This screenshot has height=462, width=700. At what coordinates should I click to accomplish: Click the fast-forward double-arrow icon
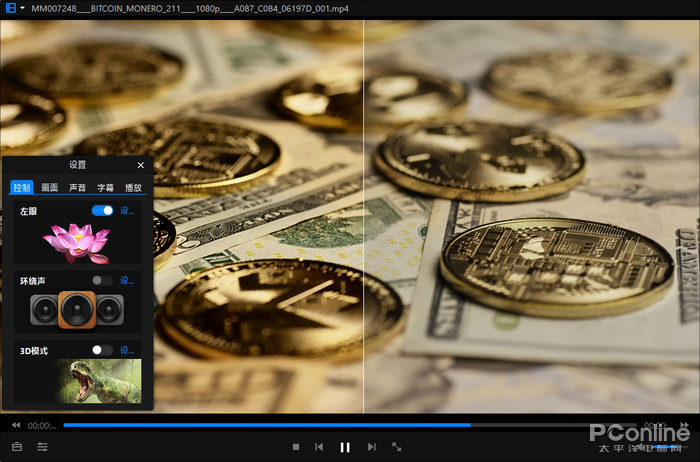click(x=684, y=425)
